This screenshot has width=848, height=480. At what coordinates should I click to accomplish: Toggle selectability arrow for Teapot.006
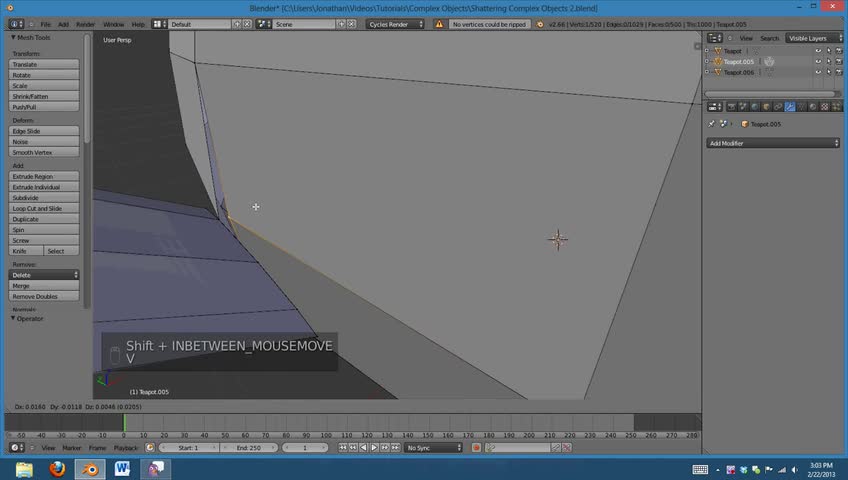pos(829,72)
